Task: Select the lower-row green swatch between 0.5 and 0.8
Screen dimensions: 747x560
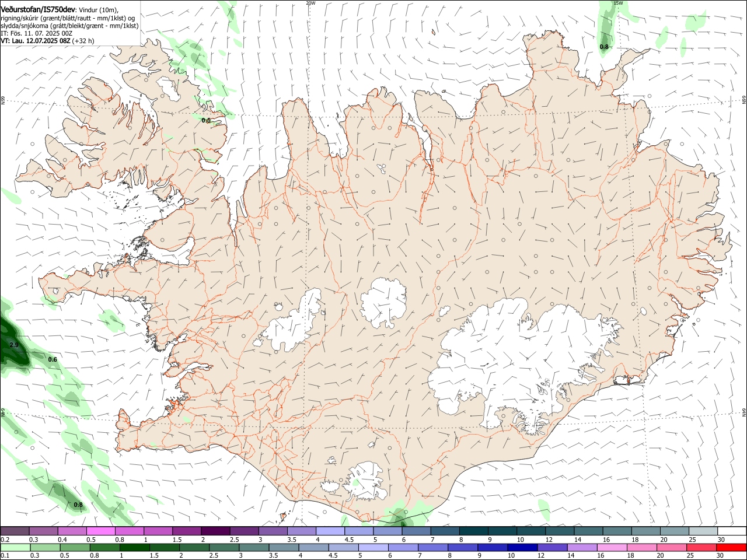Action: click(75, 547)
